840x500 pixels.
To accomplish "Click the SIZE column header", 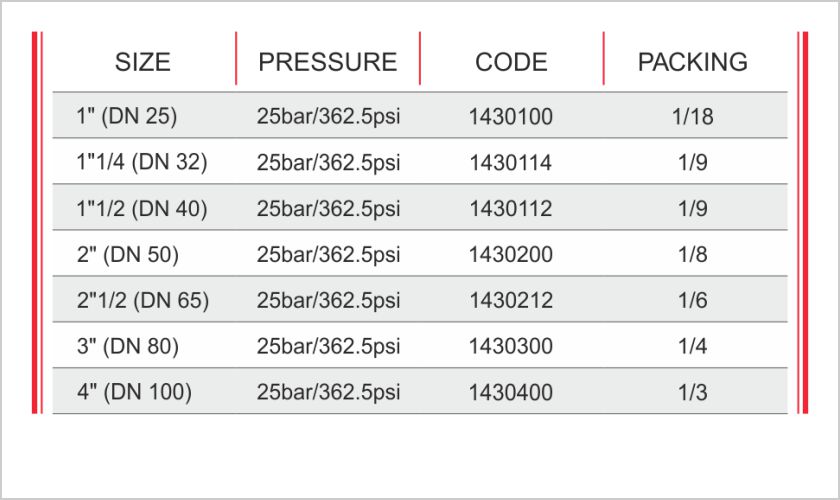I will click(142, 62).
